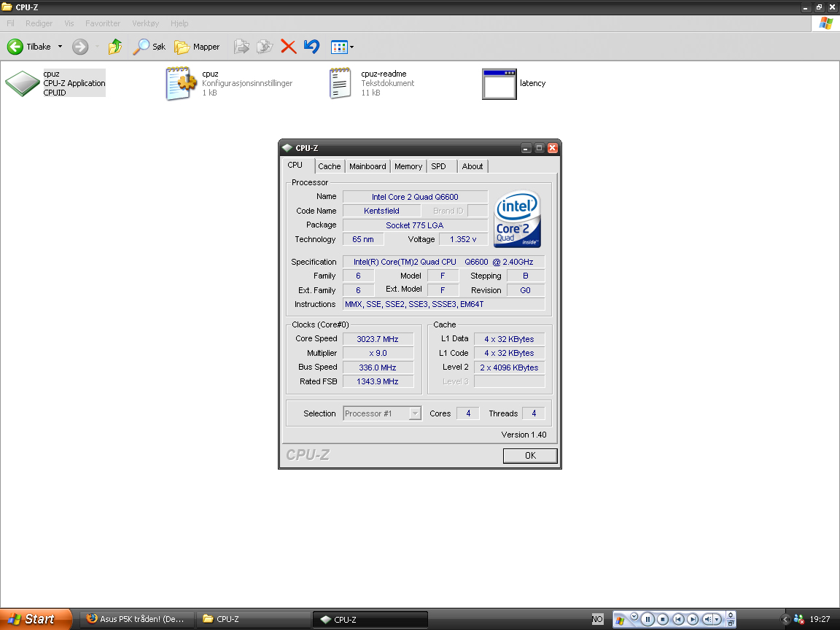Click the Instructions field listing MMX, SSE

click(443, 304)
